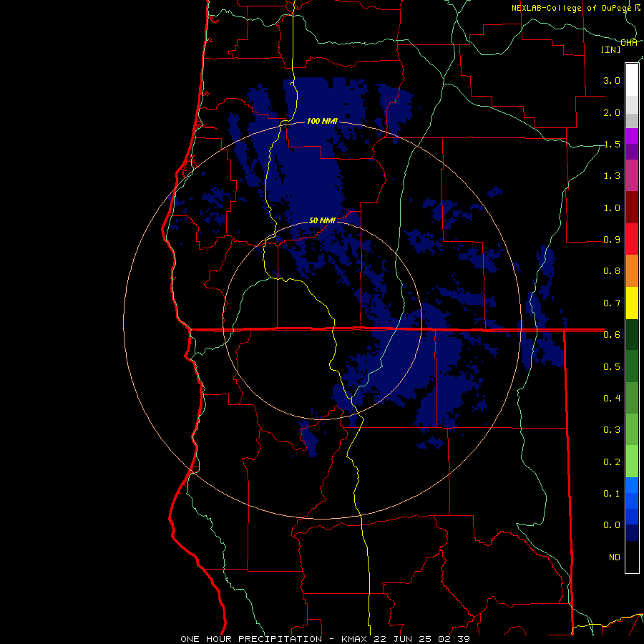Click the 3.0 legend value
The width and height of the screenshot is (644, 644).
point(612,80)
